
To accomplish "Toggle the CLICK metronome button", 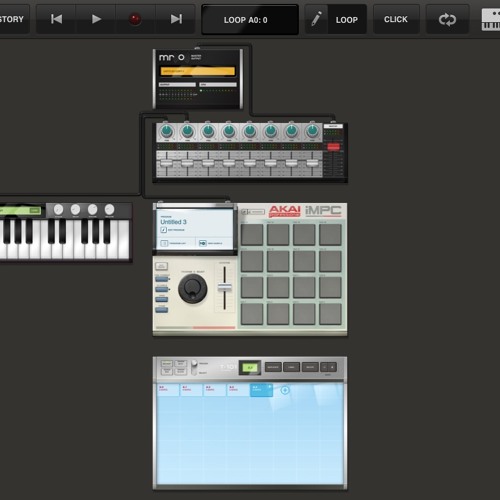I will pyautogui.click(x=396, y=19).
